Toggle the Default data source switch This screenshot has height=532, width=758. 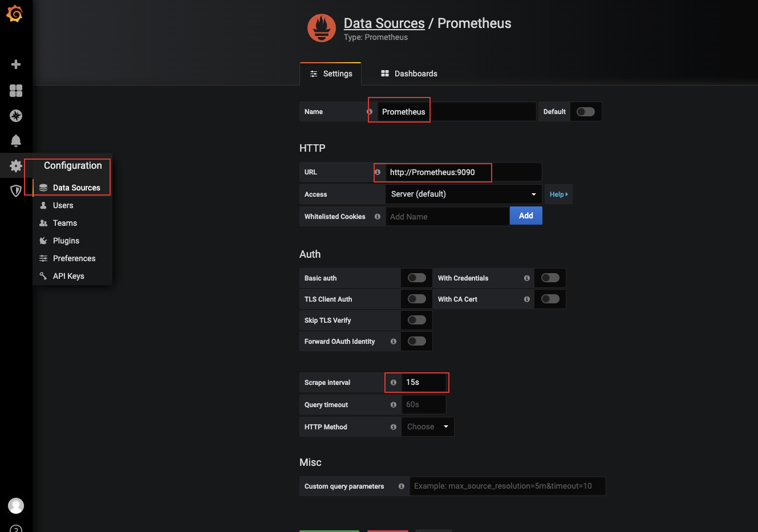click(586, 112)
